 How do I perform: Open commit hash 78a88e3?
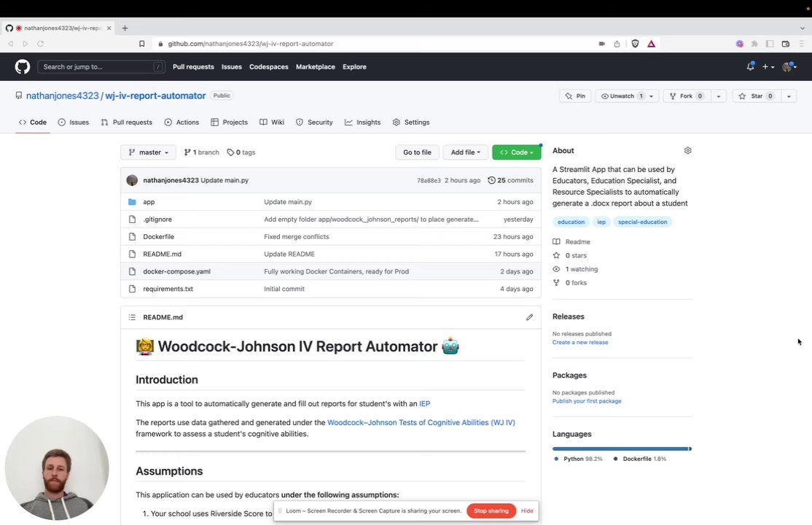(429, 180)
